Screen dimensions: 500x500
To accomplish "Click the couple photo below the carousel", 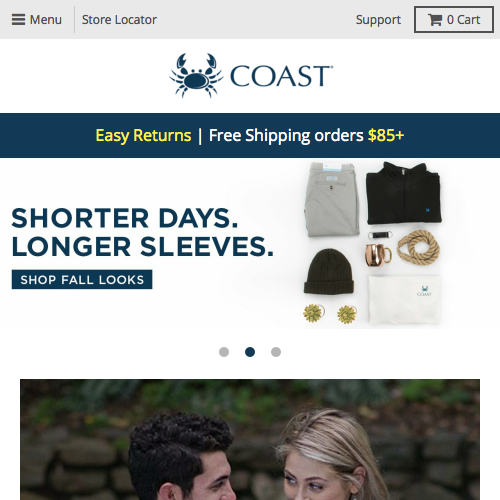I will point(250,439).
